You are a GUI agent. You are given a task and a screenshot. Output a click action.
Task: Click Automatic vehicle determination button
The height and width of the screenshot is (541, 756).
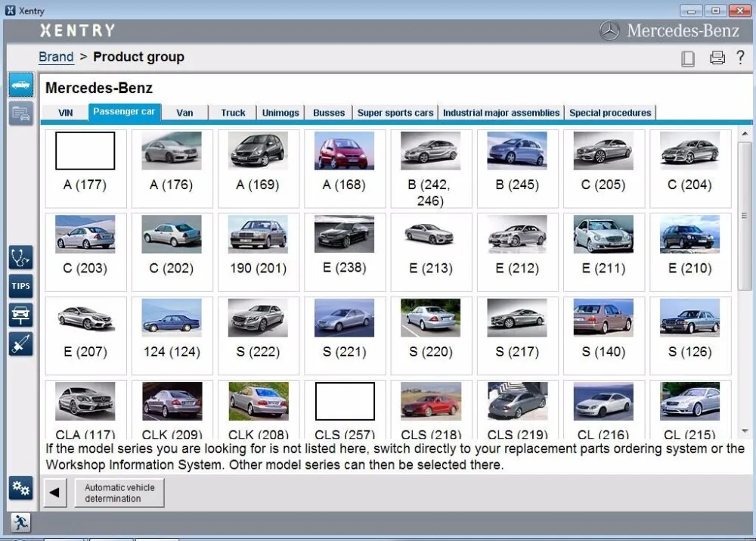(119, 493)
